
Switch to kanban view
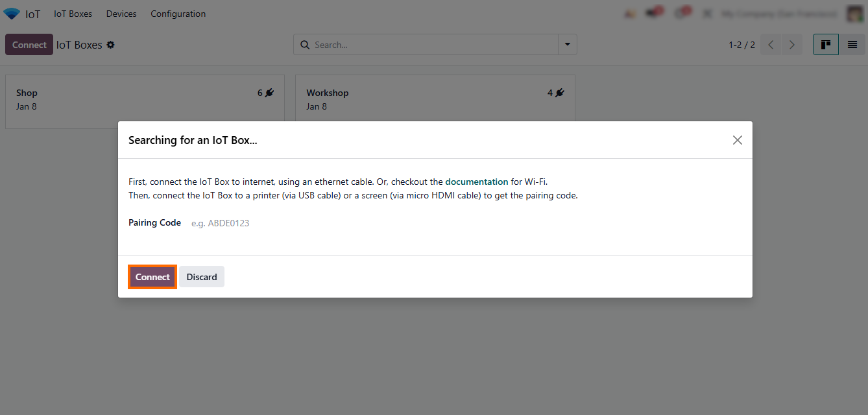(826, 45)
